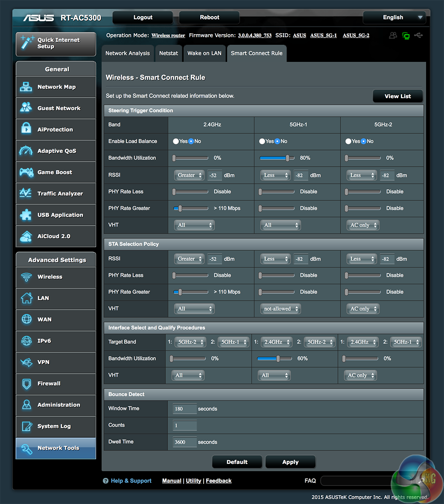Expand the not-allowed VHT dropdown
The image size is (444, 504).
click(280, 309)
